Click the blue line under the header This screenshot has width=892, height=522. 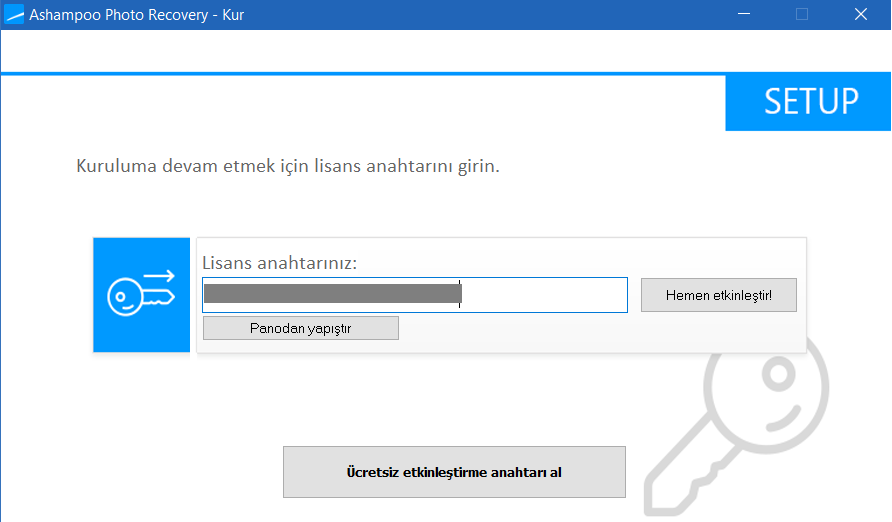point(362,73)
